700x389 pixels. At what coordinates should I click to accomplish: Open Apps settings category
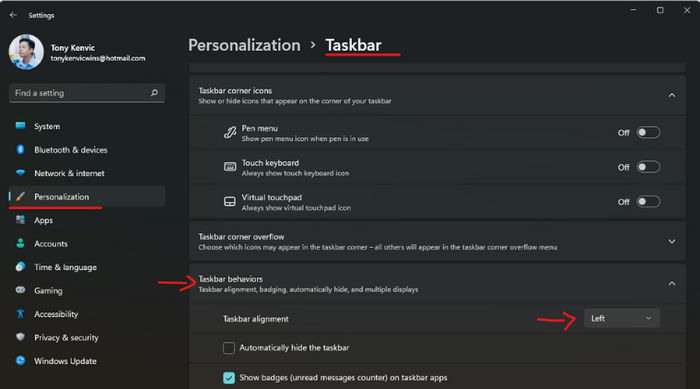click(x=87, y=220)
